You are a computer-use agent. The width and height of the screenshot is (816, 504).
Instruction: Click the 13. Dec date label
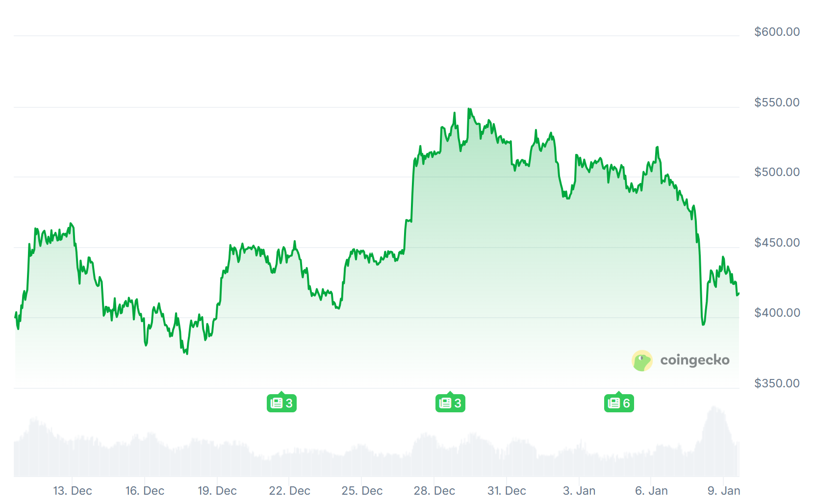click(x=73, y=491)
